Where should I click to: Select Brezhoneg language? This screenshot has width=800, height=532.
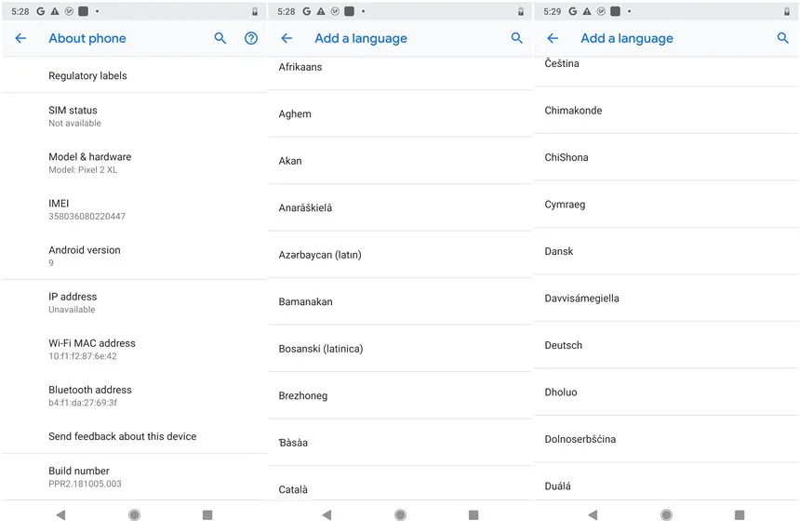pos(400,395)
